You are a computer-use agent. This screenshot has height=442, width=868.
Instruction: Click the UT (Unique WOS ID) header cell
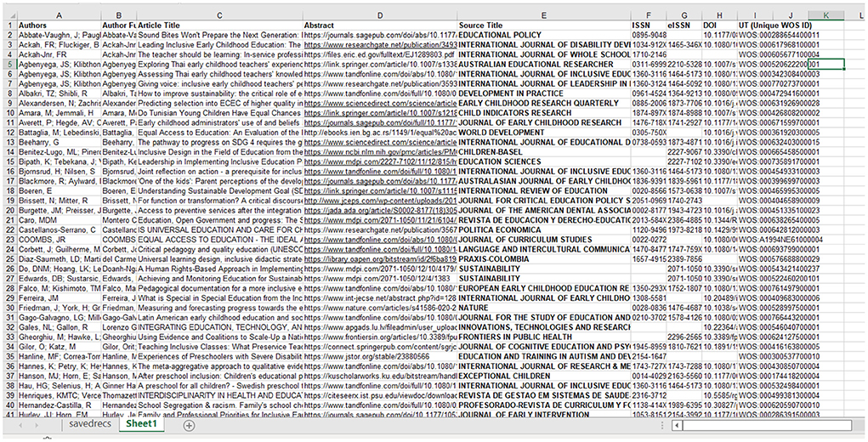point(775,25)
